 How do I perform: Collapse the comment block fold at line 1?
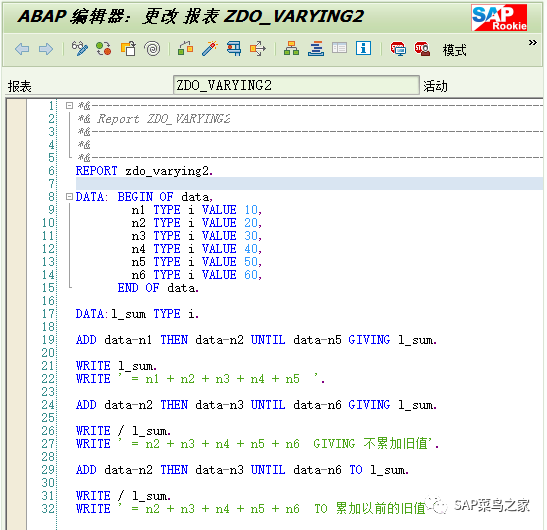69,105
